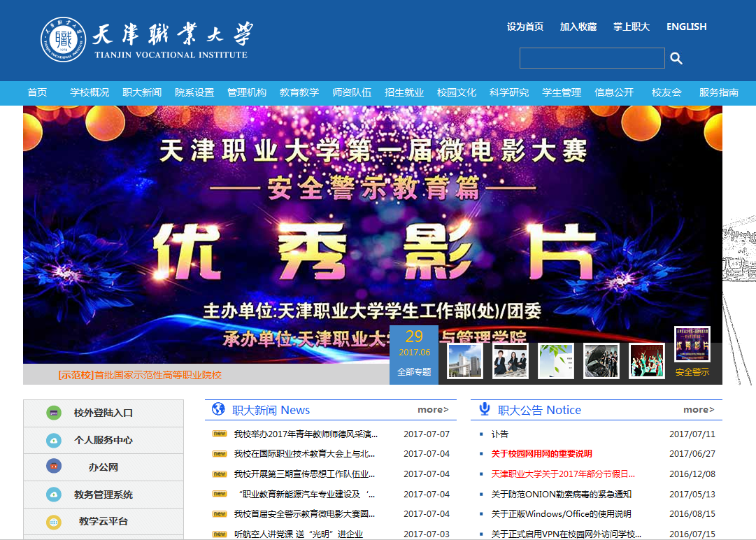Image resolution: width=756 pixels, height=540 pixels.
Task: Open the 全部专题 date box on banner
Action: click(x=414, y=355)
